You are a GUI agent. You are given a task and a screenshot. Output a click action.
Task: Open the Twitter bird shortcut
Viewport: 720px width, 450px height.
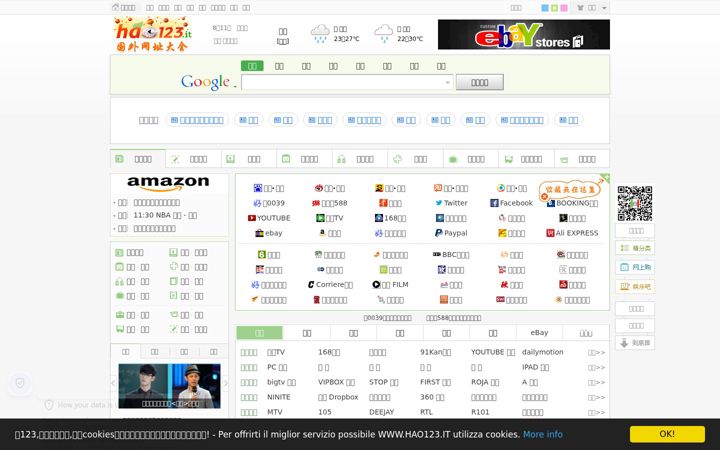(x=451, y=203)
